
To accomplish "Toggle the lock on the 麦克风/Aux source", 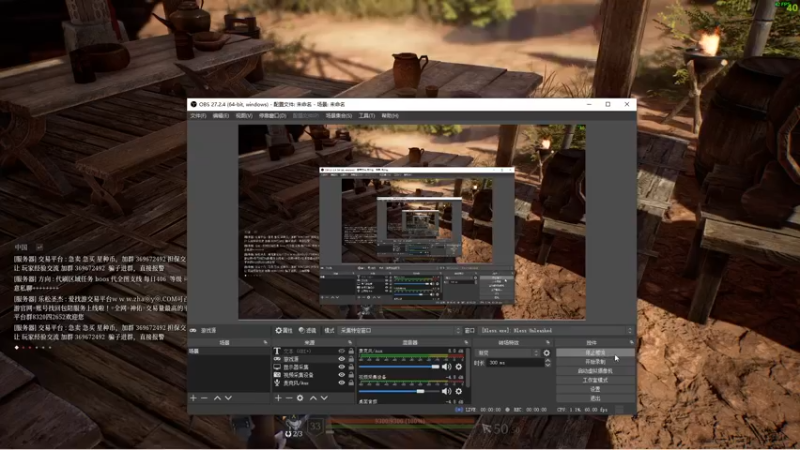I will click(x=351, y=383).
